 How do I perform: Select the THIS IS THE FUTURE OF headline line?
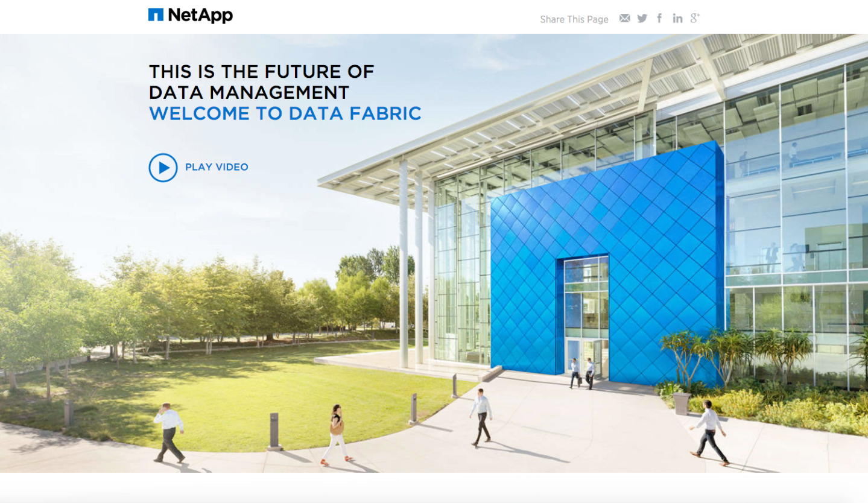[261, 72]
